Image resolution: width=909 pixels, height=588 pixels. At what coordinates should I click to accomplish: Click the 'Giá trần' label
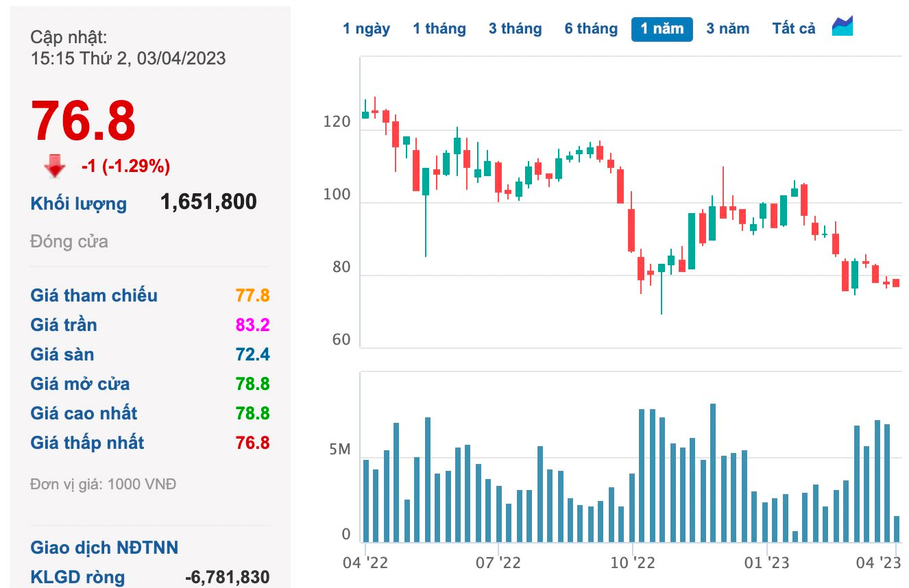[64, 325]
